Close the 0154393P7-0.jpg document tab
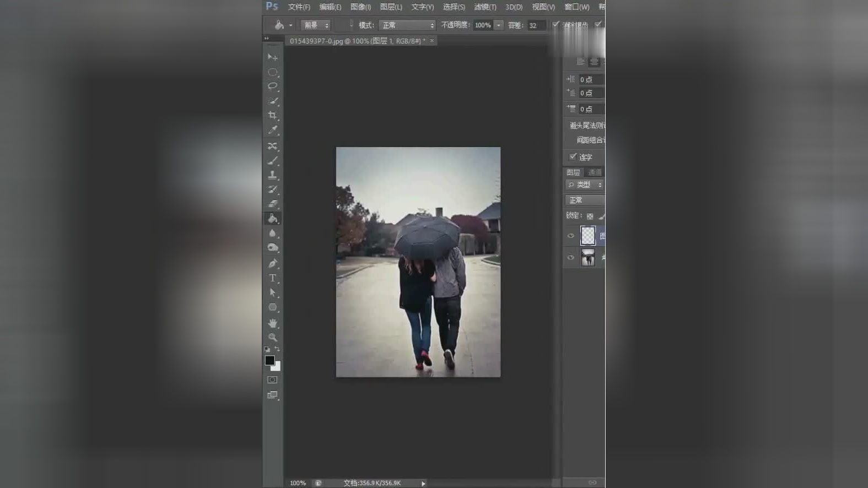 pos(432,41)
